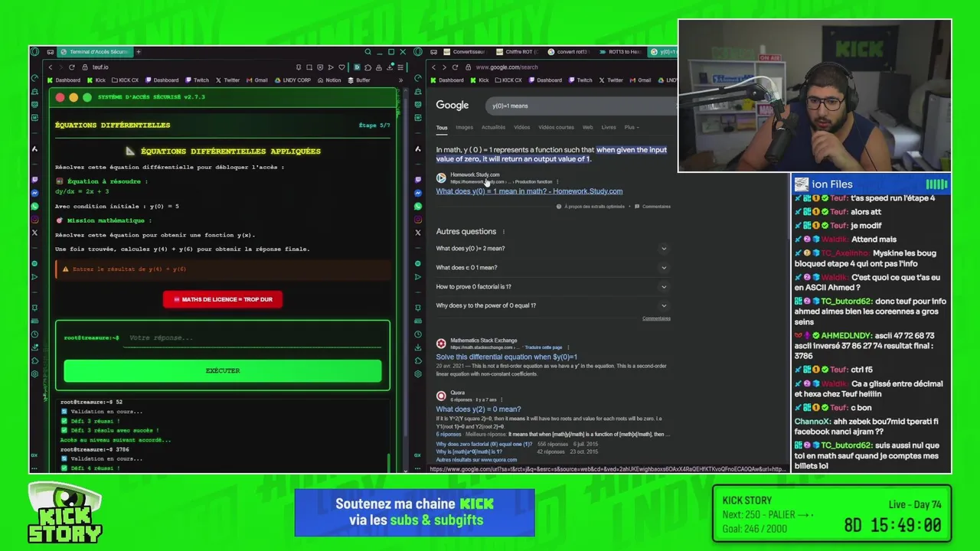This screenshot has width=980, height=551.
Task: Open Dashboard Kick bookmark in right browser
Action: pyautogui.click(x=447, y=80)
